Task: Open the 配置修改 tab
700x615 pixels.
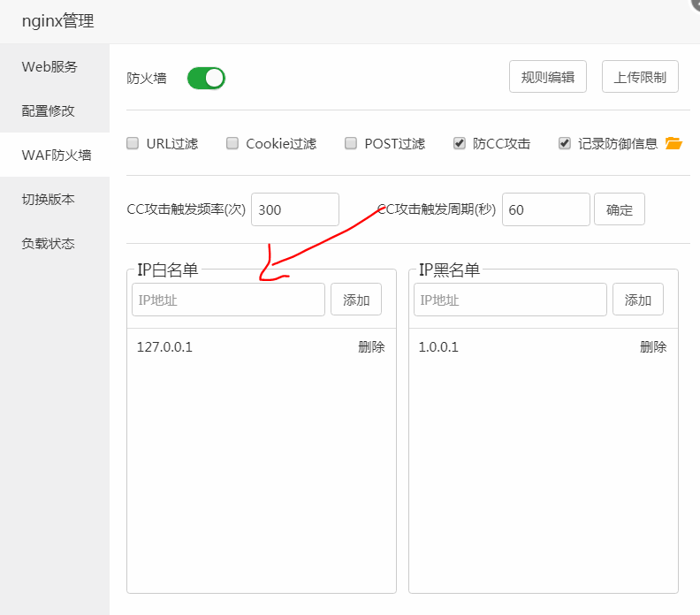Action: [x=49, y=110]
